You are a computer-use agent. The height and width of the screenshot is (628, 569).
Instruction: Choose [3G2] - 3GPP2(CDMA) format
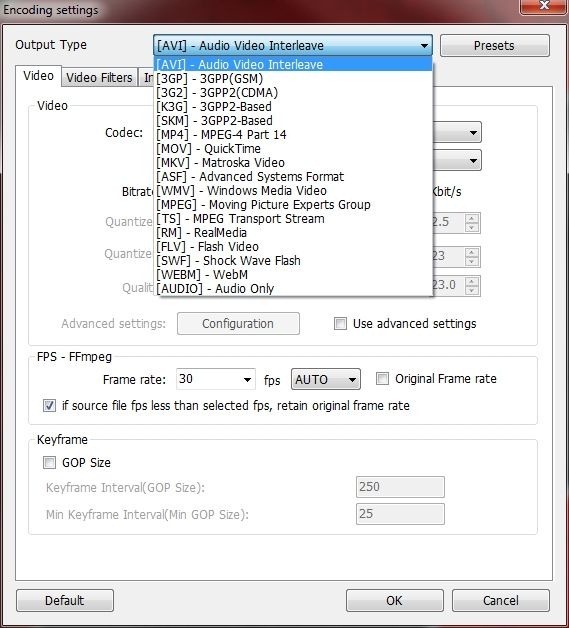coord(293,93)
